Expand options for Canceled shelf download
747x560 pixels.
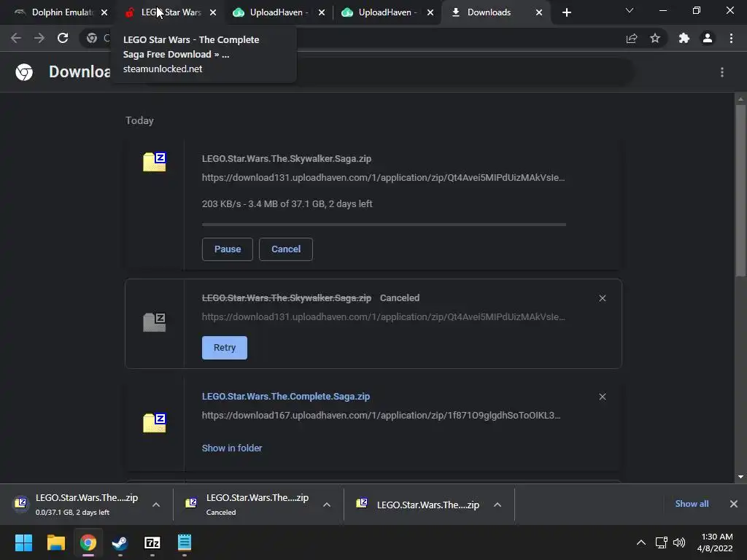pos(326,505)
